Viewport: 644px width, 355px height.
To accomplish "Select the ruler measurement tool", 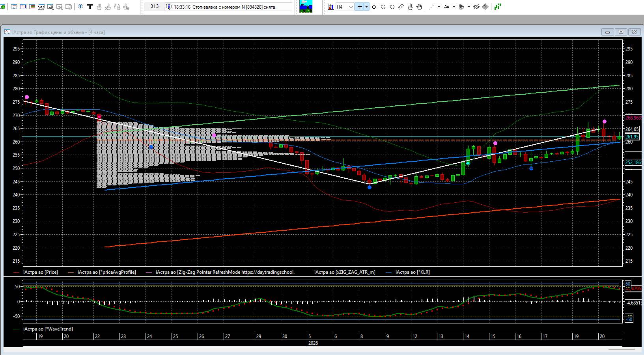I will (401, 7).
